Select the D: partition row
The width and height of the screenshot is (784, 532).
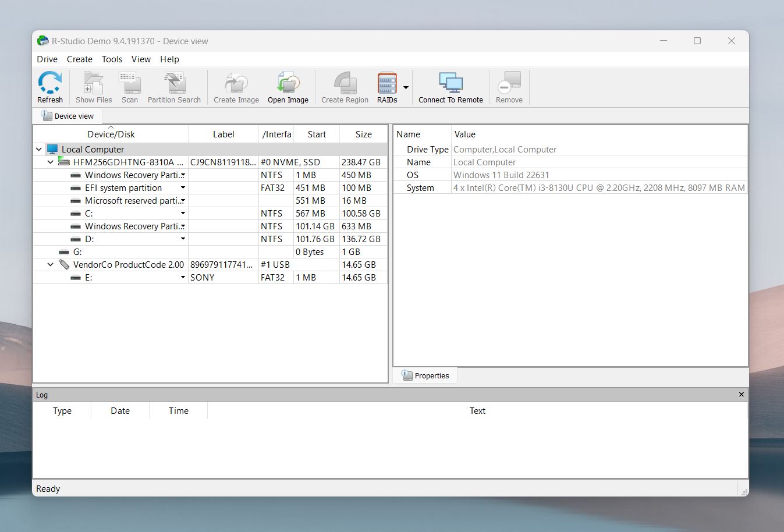tap(210, 239)
